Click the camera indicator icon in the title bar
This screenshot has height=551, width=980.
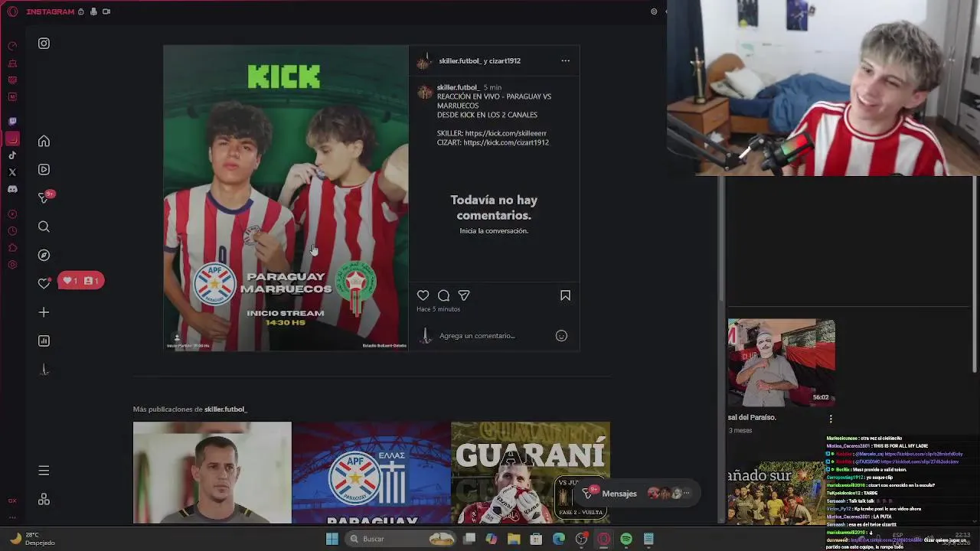point(106,11)
